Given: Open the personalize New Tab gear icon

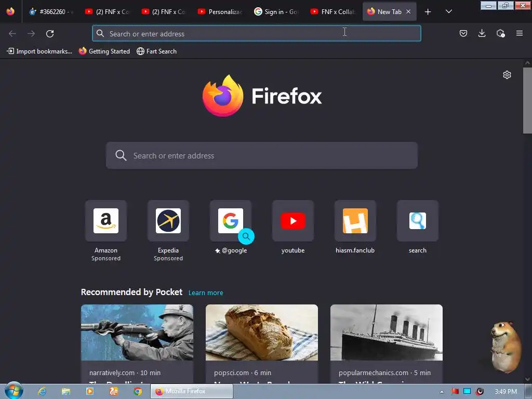Looking at the screenshot, I should 507,75.
